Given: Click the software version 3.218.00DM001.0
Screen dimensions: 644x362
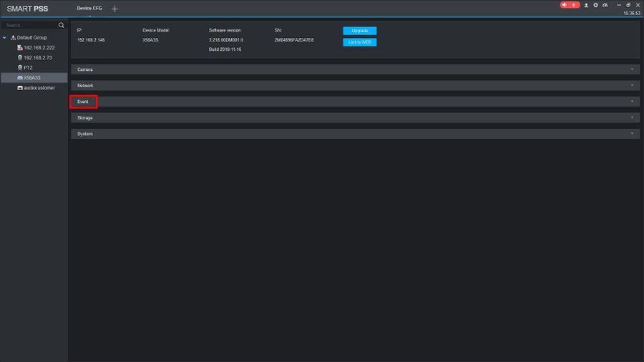Looking at the screenshot, I should click(x=226, y=40).
